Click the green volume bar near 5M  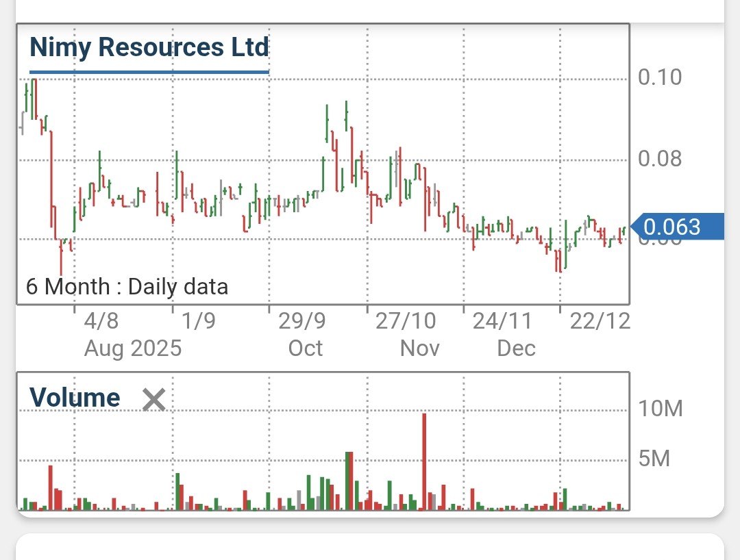click(348, 479)
